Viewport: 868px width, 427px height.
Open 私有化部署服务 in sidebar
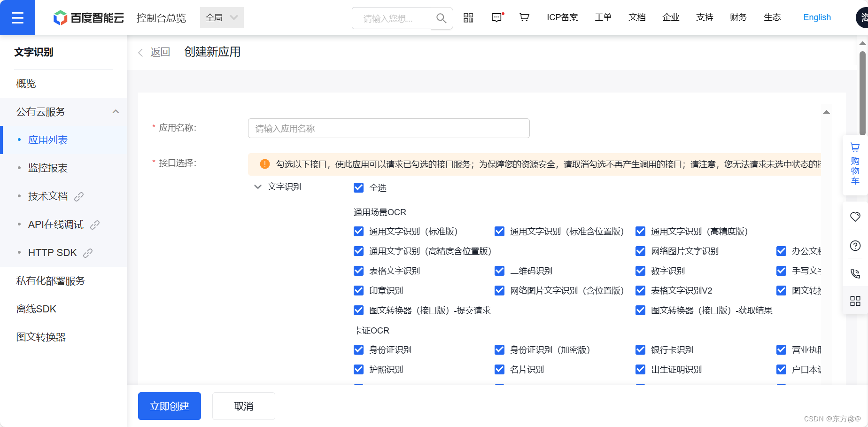point(51,281)
